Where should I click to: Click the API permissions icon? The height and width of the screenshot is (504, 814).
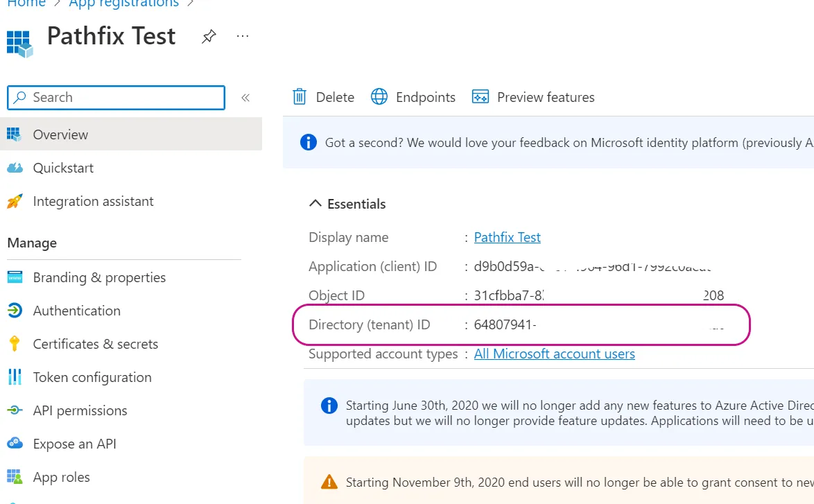[x=15, y=410]
